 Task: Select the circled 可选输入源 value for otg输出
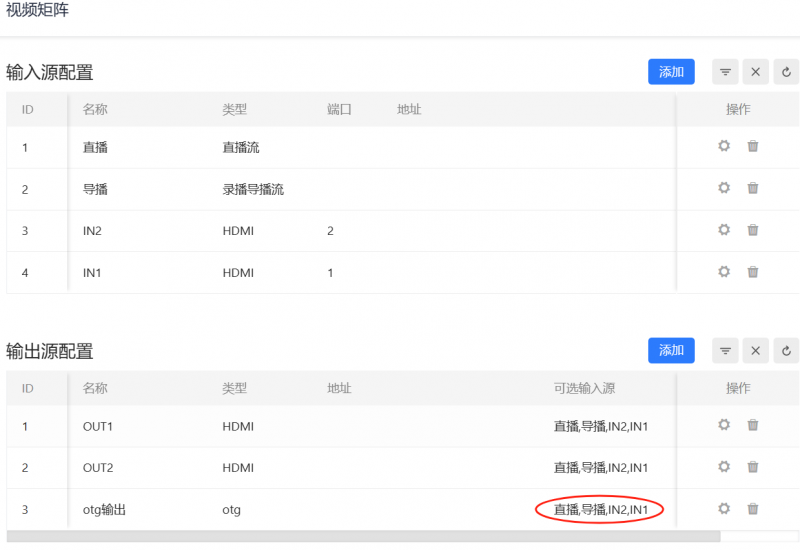[601, 510]
